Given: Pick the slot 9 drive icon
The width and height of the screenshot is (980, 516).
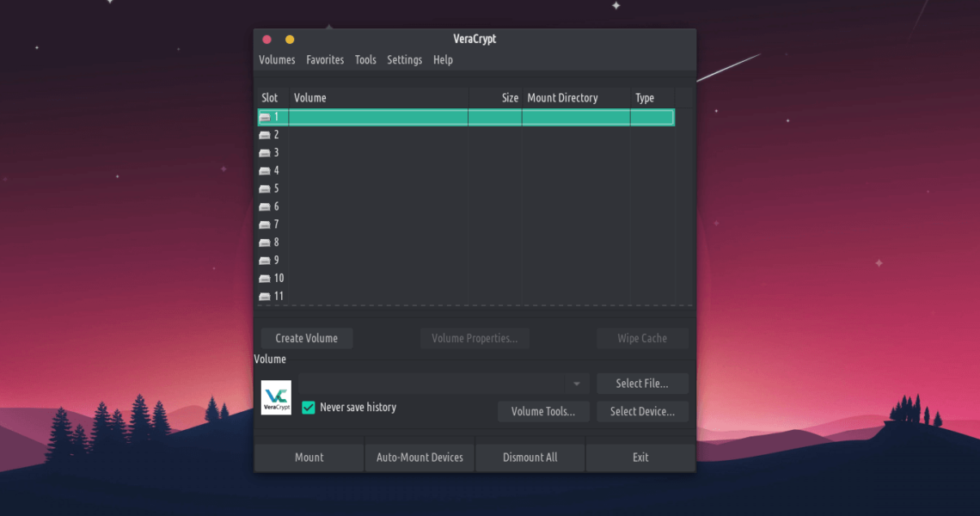Looking at the screenshot, I should pyautogui.click(x=266, y=261).
